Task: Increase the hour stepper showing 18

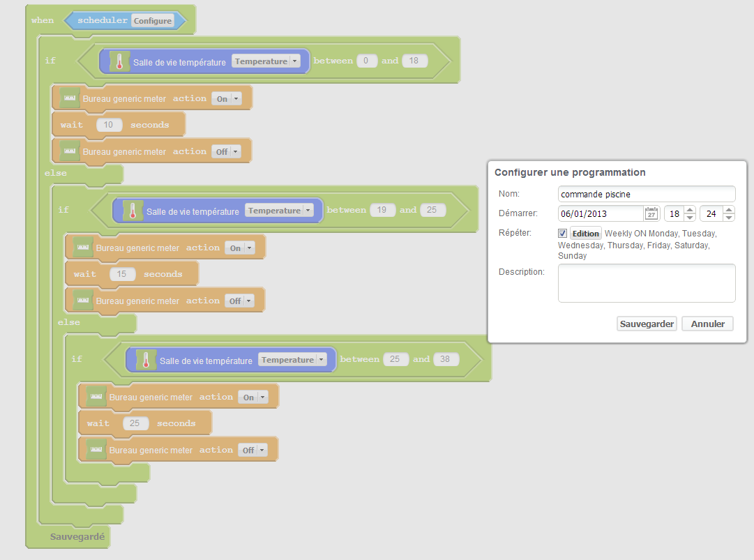Action: click(x=690, y=210)
